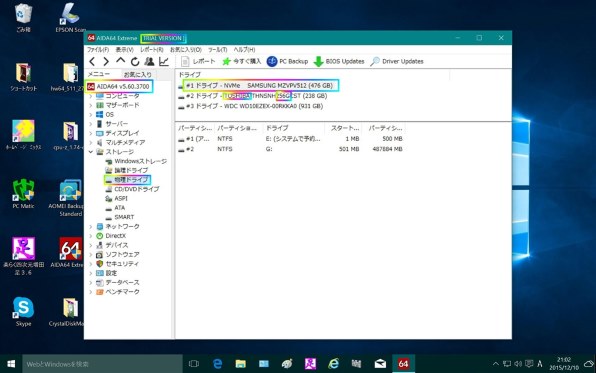The width and height of the screenshot is (596, 373).
Task: Open the レポート report toolbar button
Action: tap(198, 61)
